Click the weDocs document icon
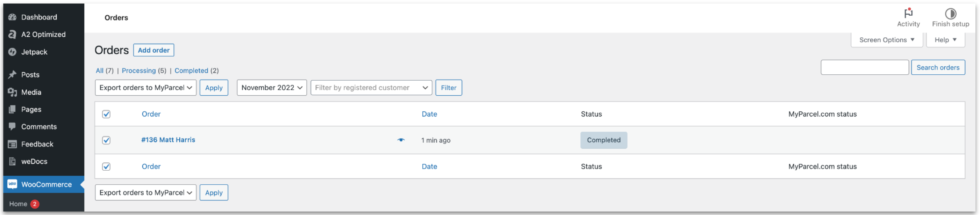The image size is (980, 215). pyautogui.click(x=12, y=162)
